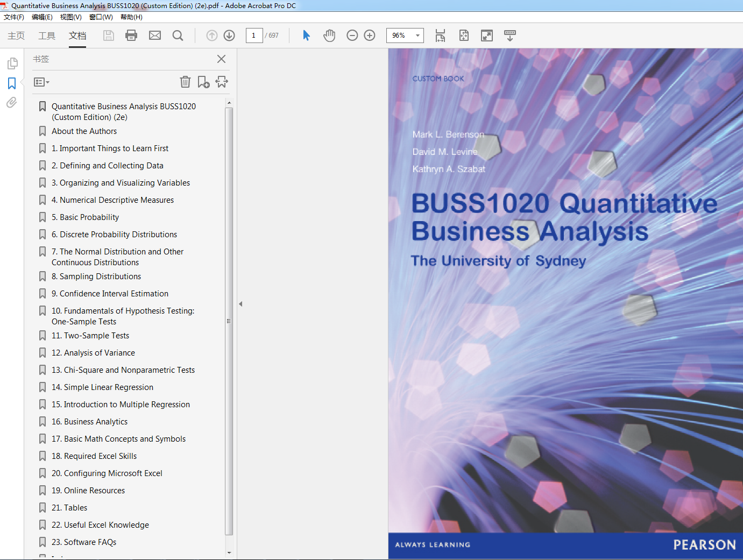Open '6. Discrete Probability Distributions' bookmark
The height and width of the screenshot is (560, 743).
coord(114,235)
